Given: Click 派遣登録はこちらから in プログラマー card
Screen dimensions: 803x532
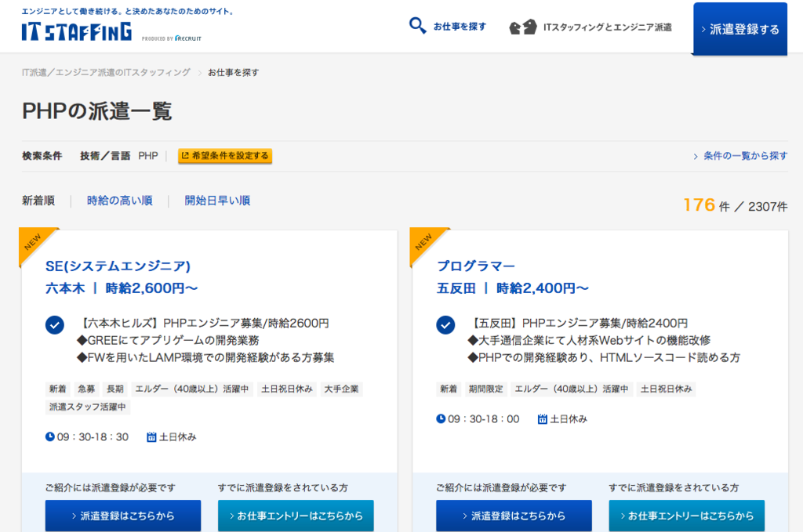Looking at the screenshot, I should point(514,516).
